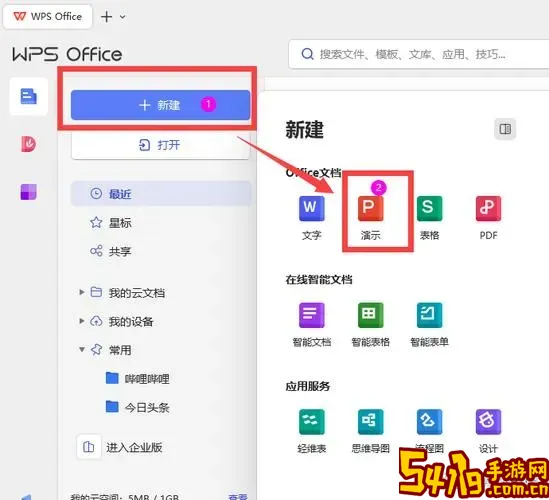Toggle the panel layout icon beside 新建 heading
This screenshot has width=549, height=500.
pyautogui.click(x=505, y=129)
